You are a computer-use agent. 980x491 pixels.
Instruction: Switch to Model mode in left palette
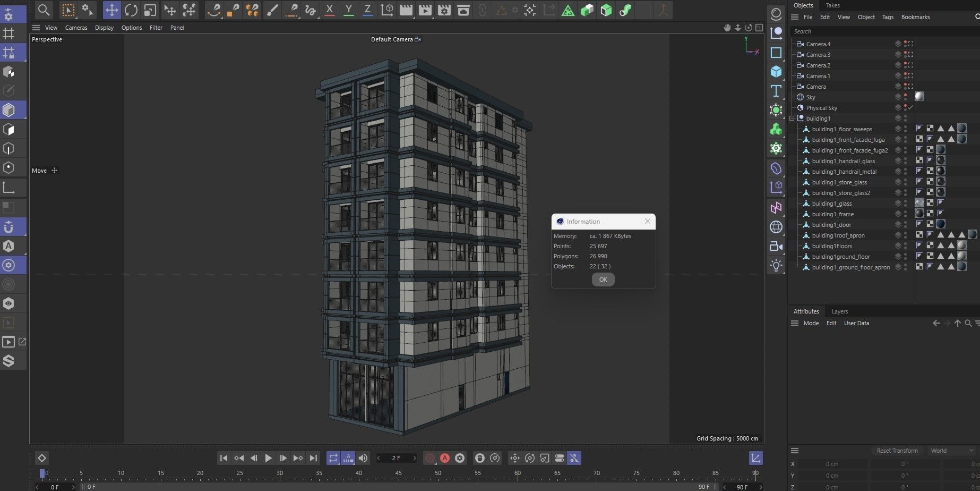pos(8,110)
